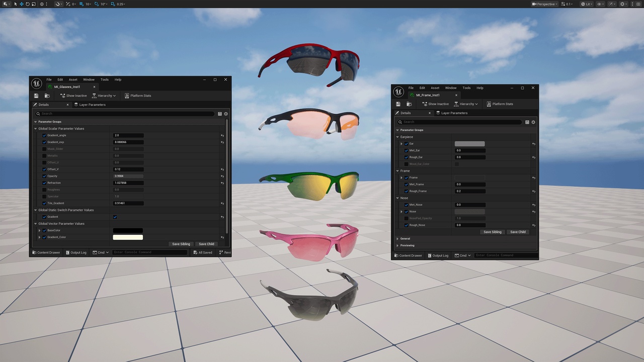Viewport: 644px width, 362px height.
Task: Click Browse to asset icon in MI_Glasees_Inst1 window
Action: pyautogui.click(x=47, y=96)
